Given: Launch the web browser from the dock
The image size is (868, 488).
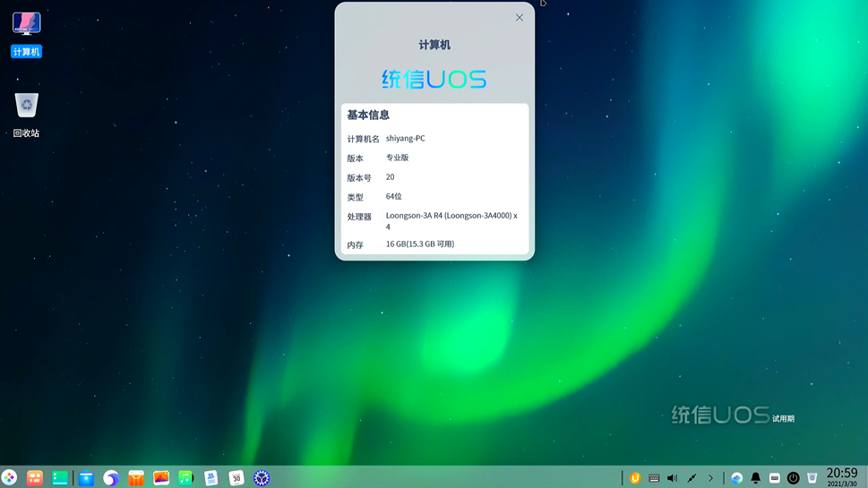Looking at the screenshot, I should [111, 478].
